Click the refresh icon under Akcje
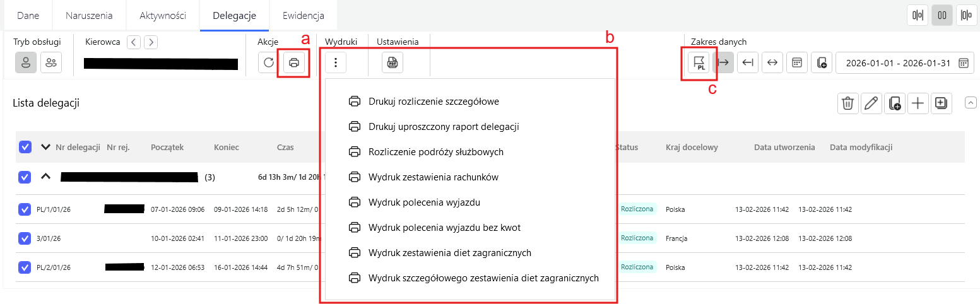 click(269, 62)
